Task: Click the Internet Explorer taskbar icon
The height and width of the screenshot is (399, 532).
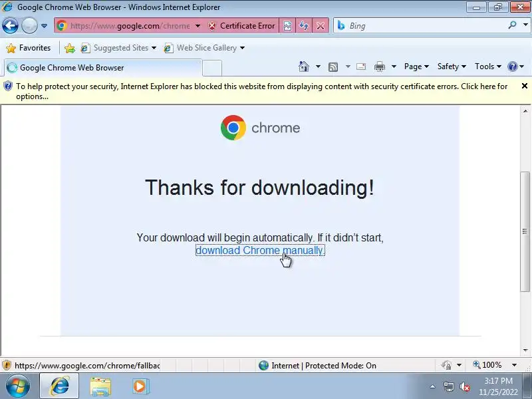Action: (x=59, y=386)
